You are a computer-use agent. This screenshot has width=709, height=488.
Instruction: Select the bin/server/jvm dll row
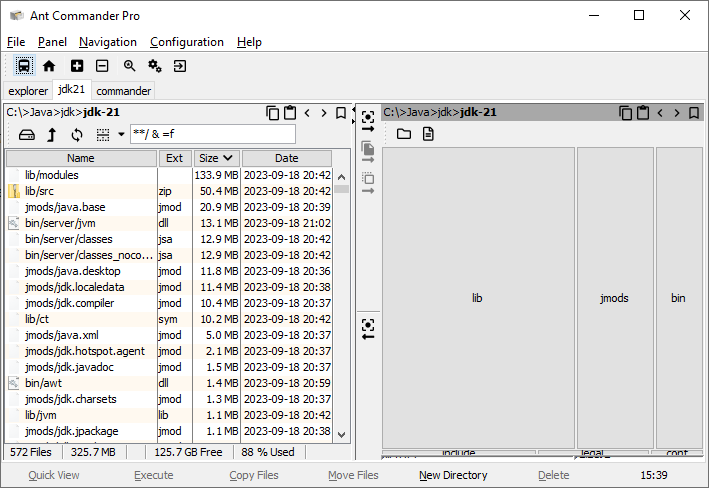tap(169, 223)
